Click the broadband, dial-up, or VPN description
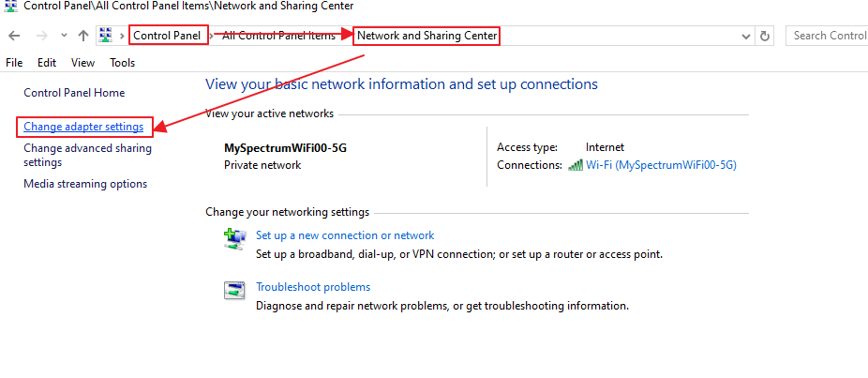This screenshot has width=868, height=378. 459,254
